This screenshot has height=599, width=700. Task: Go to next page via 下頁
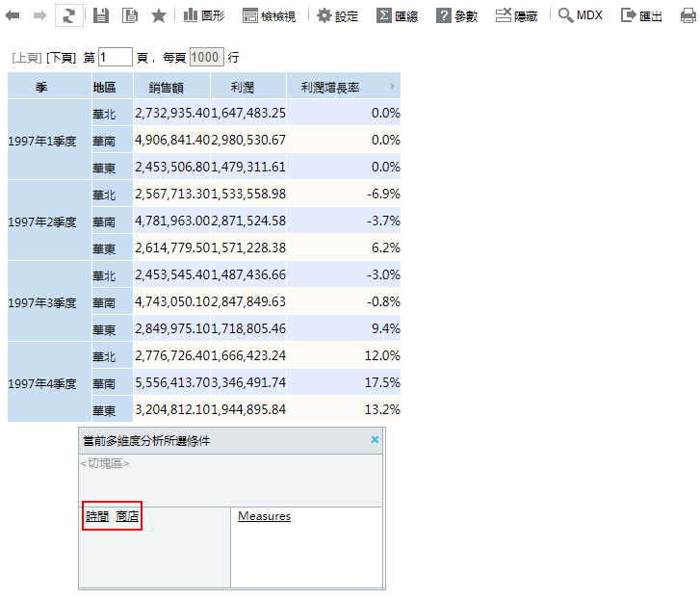tap(62, 58)
